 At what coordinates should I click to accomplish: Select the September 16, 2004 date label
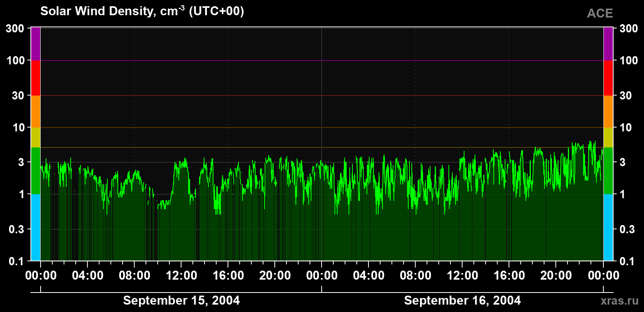pyautogui.click(x=462, y=300)
